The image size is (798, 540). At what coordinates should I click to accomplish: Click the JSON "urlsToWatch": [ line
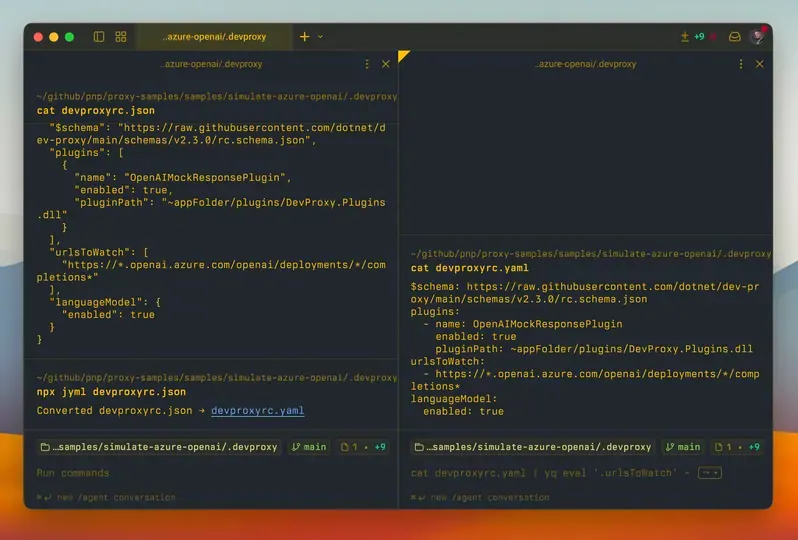[x=99, y=252]
